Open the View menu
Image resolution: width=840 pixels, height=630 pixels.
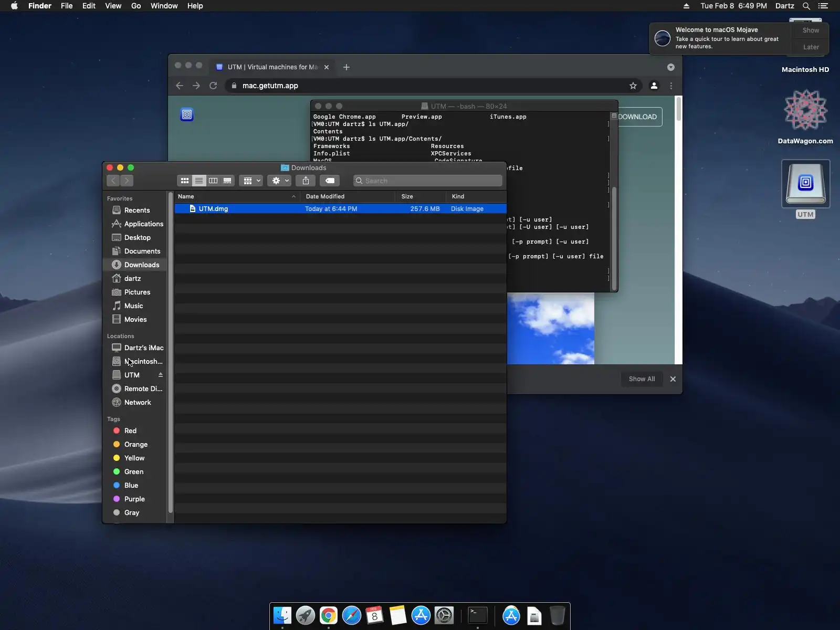113,6
